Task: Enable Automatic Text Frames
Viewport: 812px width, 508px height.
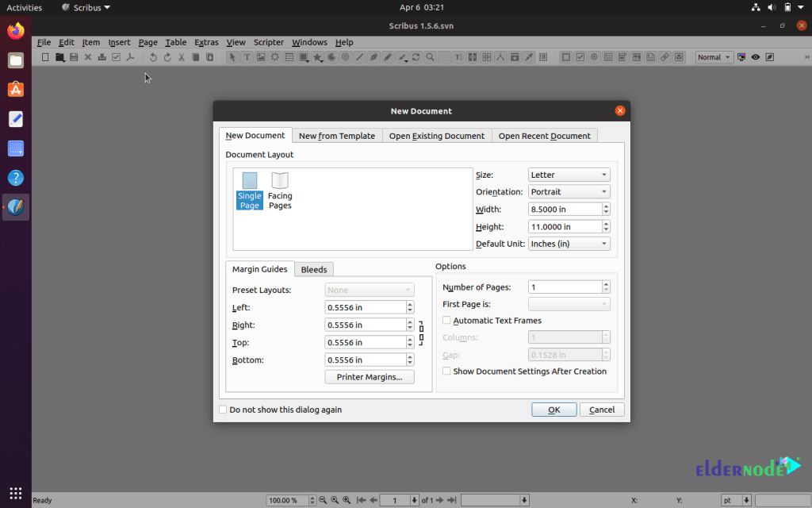Action: (x=448, y=320)
